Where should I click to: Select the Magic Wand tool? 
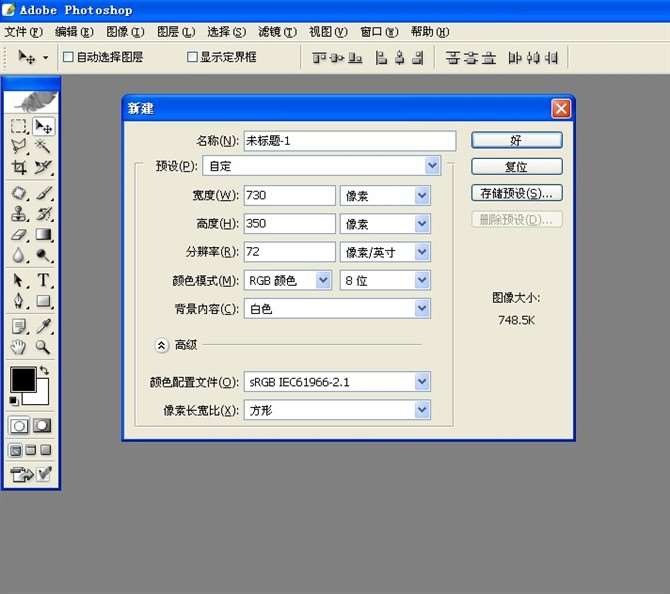click(43, 147)
